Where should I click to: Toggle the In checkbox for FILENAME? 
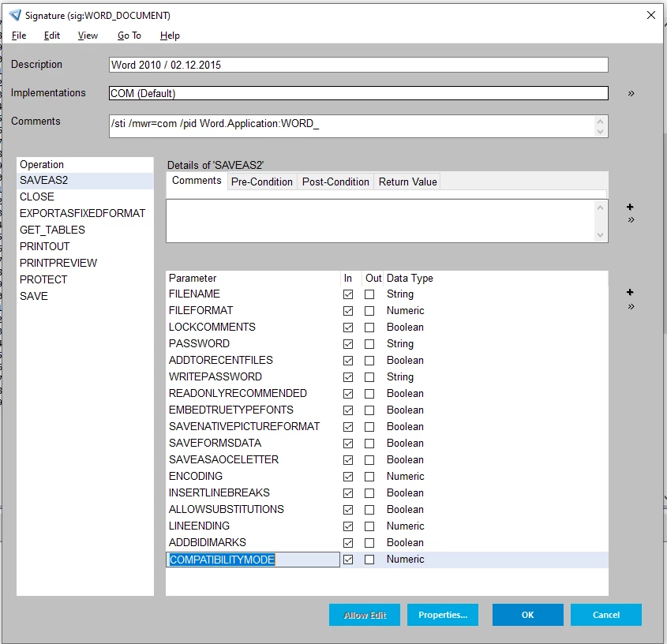pos(348,294)
